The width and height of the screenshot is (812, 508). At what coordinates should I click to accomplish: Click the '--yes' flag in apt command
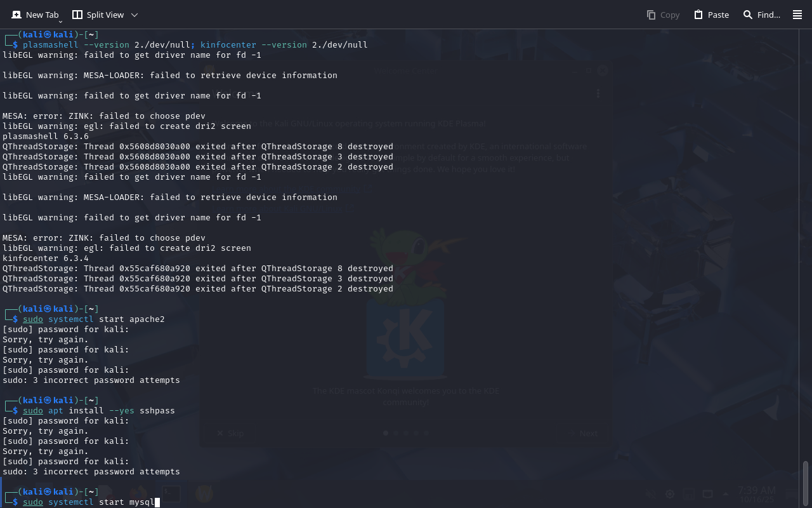tap(121, 411)
